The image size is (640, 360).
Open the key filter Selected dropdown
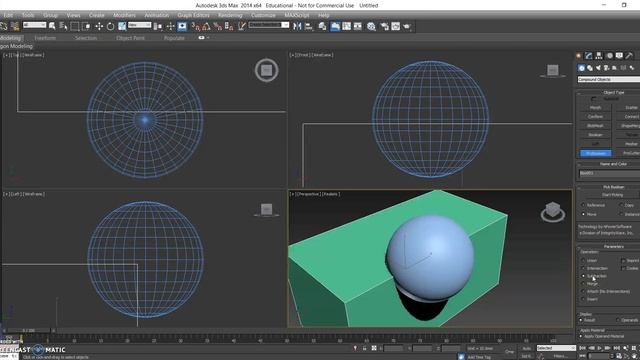tap(556, 348)
